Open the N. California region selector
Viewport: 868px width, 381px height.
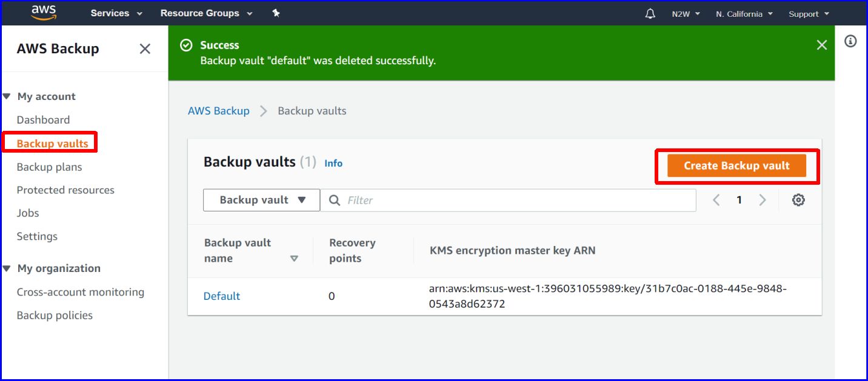pos(744,14)
